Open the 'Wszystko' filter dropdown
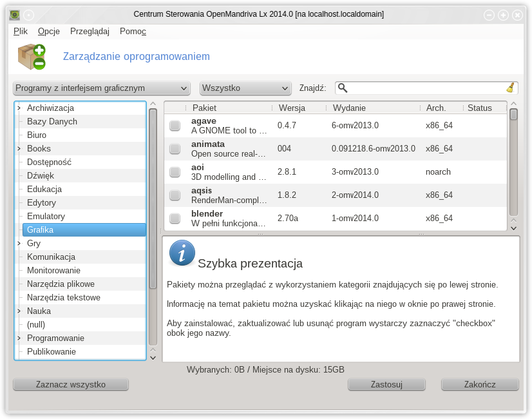The height and width of the screenshot is (419, 532). 245,88
